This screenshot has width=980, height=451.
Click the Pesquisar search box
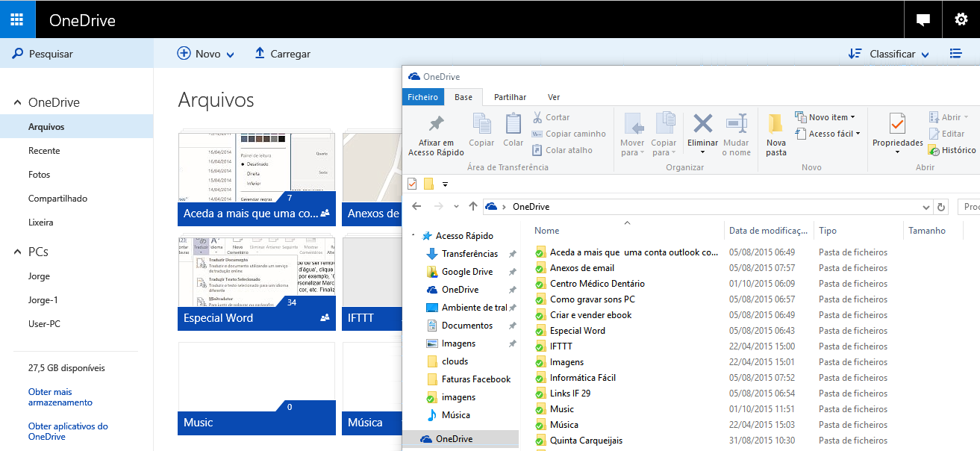tap(76, 54)
